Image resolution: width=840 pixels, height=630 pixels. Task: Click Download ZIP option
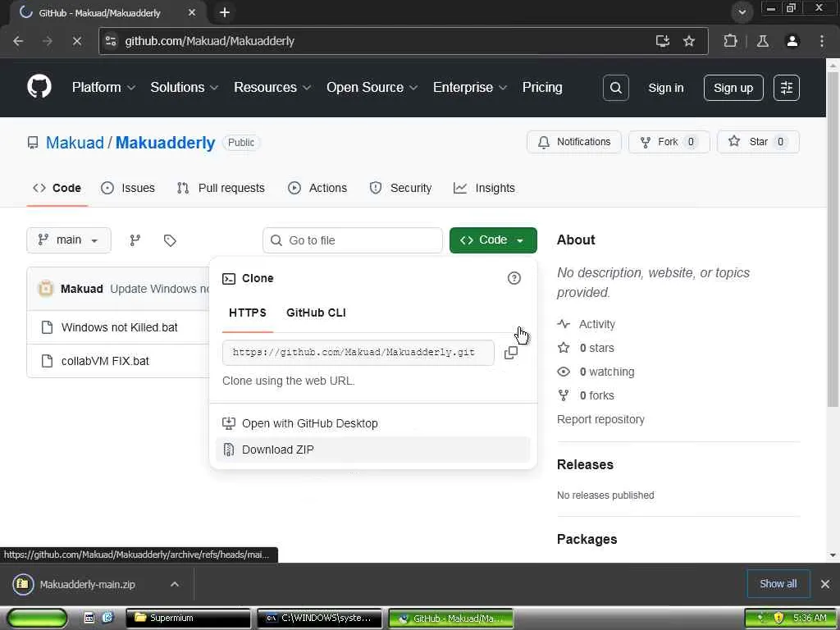(373, 450)
